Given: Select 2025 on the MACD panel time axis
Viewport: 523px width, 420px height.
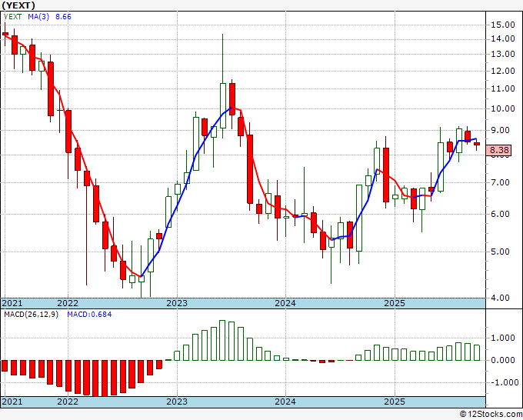Looking at the screenshot, I should 395,402.
